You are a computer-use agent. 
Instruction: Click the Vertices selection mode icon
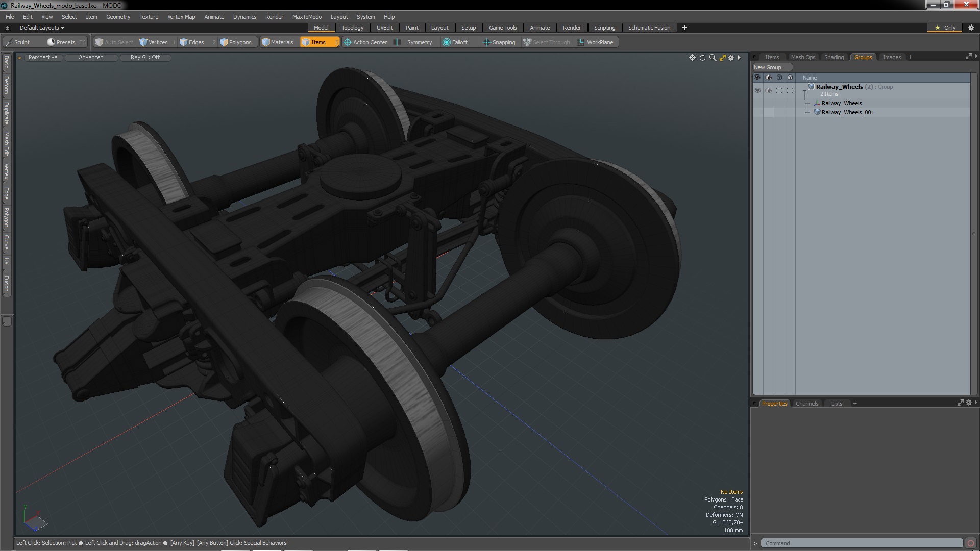[143, 42]
